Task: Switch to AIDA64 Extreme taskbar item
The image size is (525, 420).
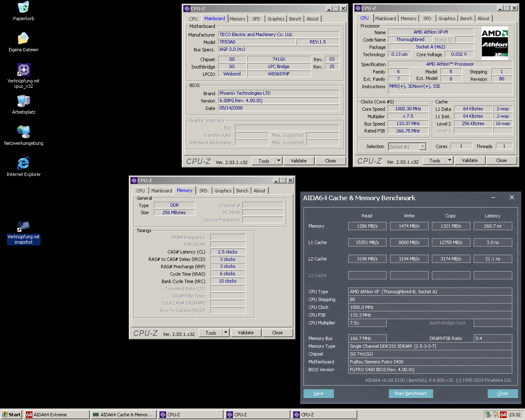Action: [57, 415]
